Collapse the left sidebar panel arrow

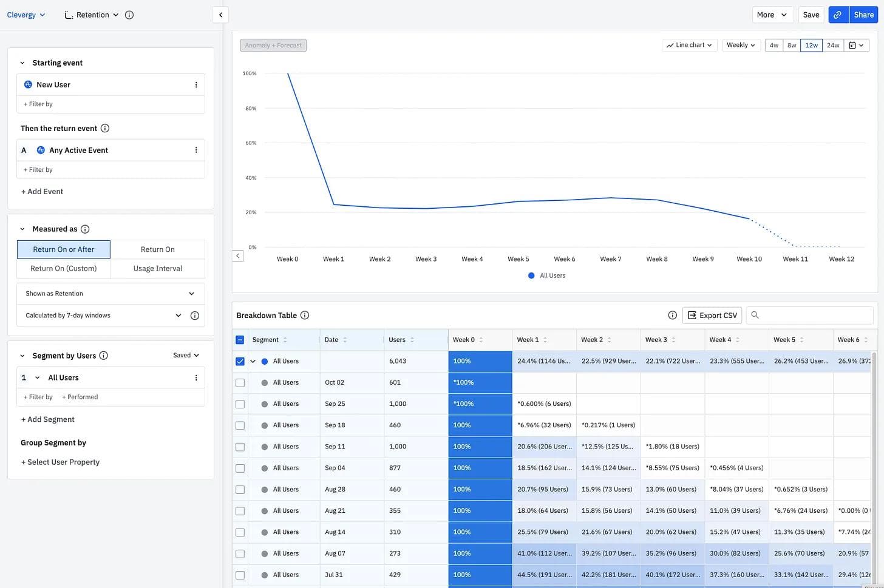[x=220, y=15]
